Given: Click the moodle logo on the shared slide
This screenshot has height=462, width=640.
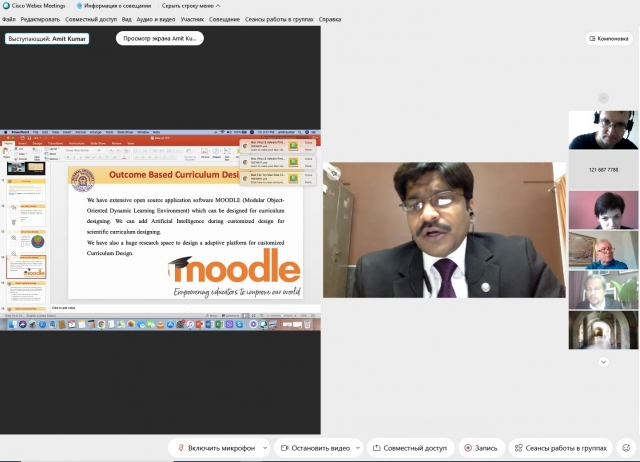Looking at the screenshot, I should click(234, 267).
